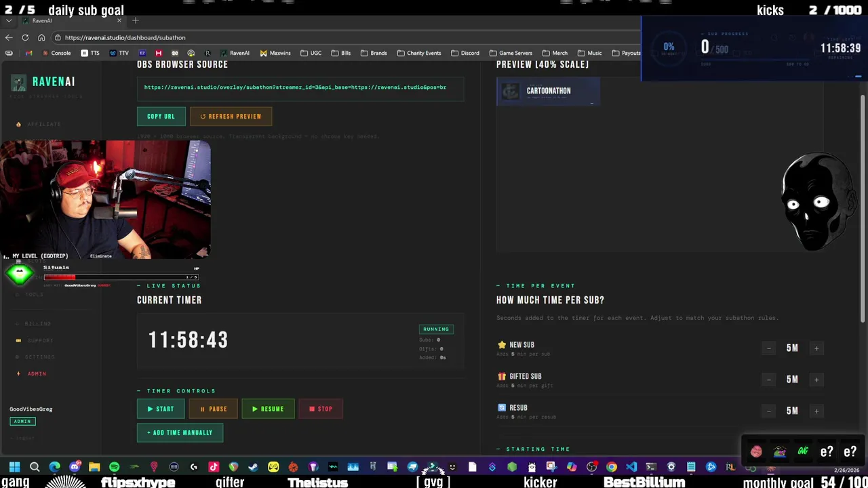Click the RavenAI logo in sidebar
Screen dimensions: 868x488
43,82
